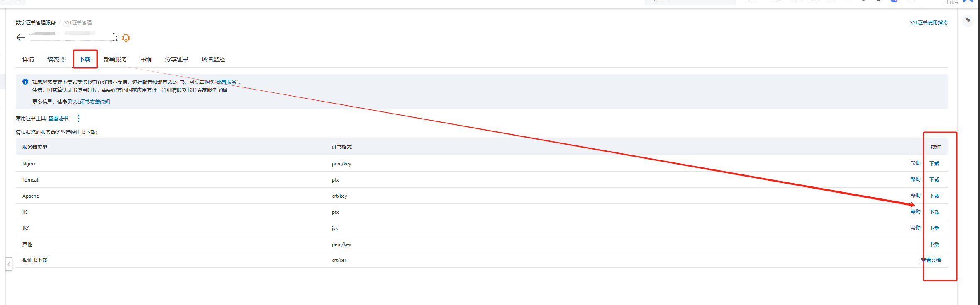Select the 吊销 tab
The image size is (980, 305).
[x=146, y=60]
